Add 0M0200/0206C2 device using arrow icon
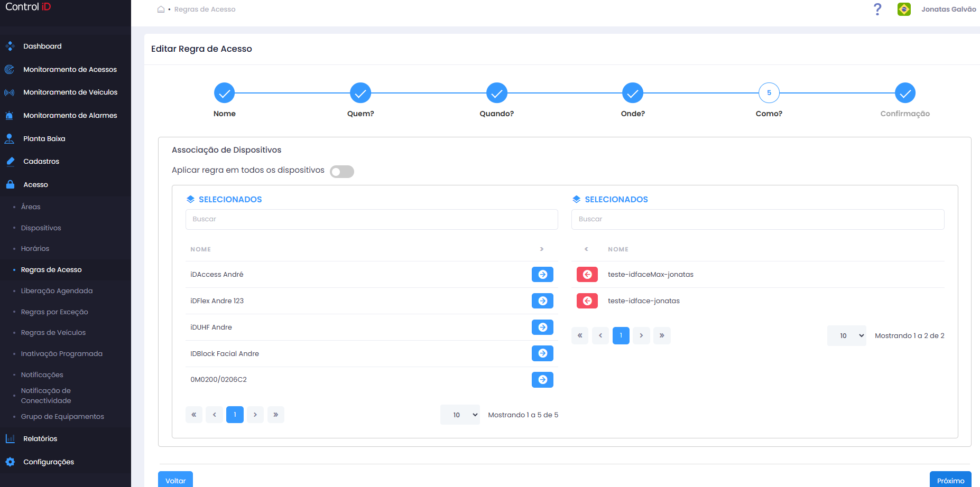The image size is (980, 487). [x=542, y=379]
